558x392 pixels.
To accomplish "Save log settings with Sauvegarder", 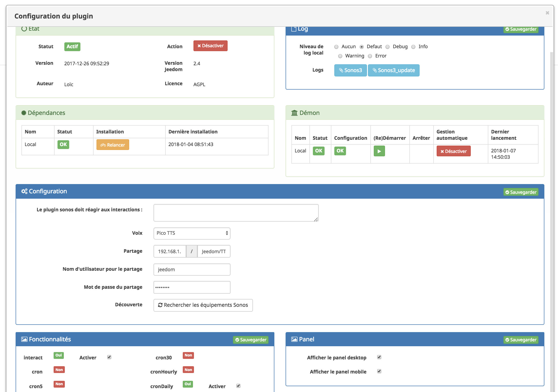I will [x=521, y=29].
